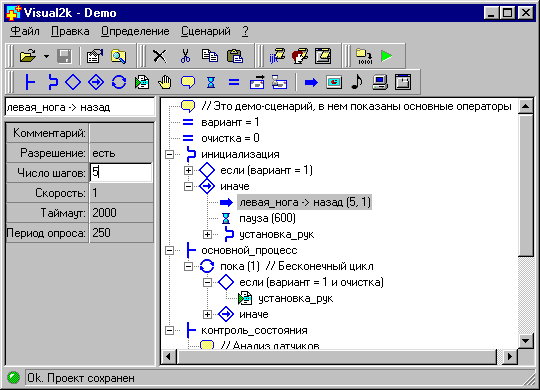Click the hand stop operator icon

point(165,82)
